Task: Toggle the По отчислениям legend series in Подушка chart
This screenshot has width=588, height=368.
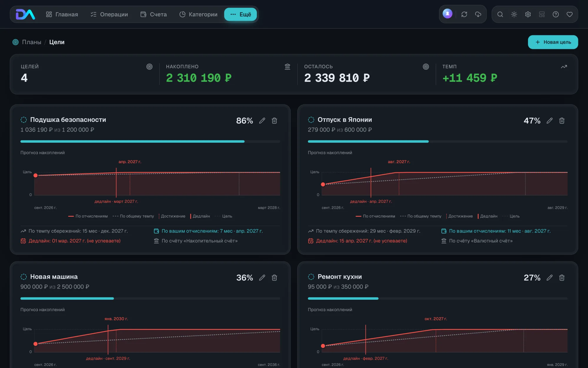Action: [88, 216]
